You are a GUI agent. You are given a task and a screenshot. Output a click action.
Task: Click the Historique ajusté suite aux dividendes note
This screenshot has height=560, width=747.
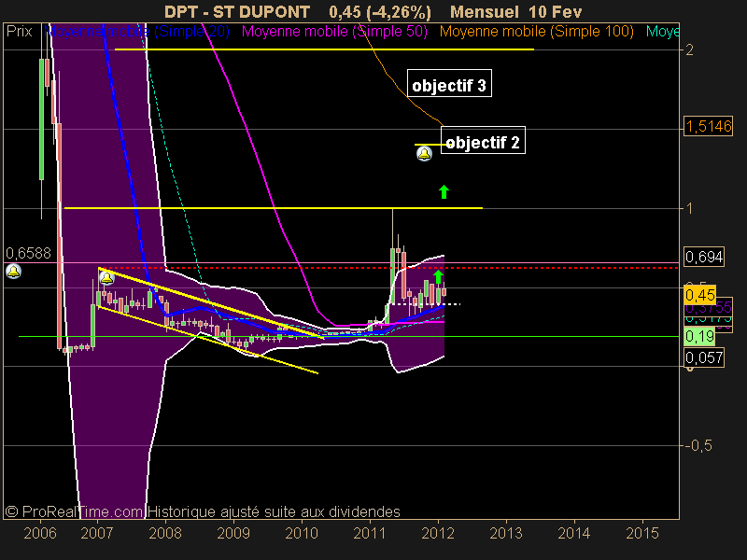[x=274, y=511]
